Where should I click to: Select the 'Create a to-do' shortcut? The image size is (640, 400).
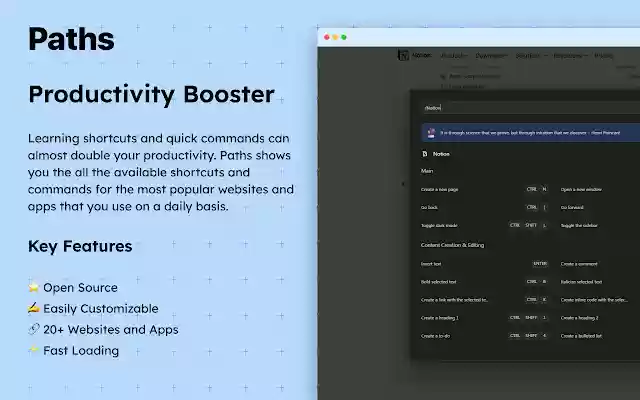point(435,336)
